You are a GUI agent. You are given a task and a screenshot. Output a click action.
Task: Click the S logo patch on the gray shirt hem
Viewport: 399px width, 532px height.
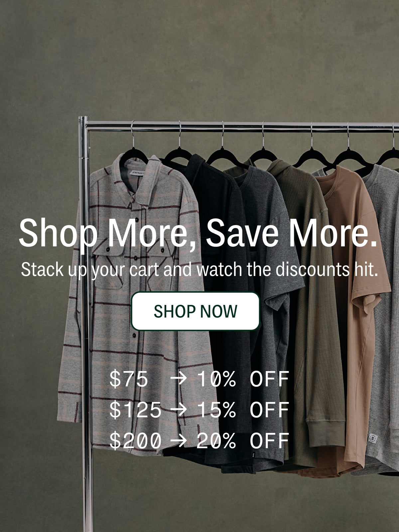click(x=373, y=439)
